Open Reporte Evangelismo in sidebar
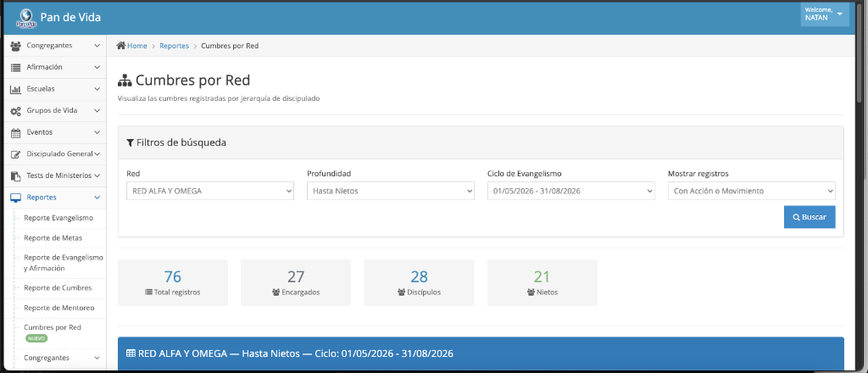868x373 pixels. point(58,218)
